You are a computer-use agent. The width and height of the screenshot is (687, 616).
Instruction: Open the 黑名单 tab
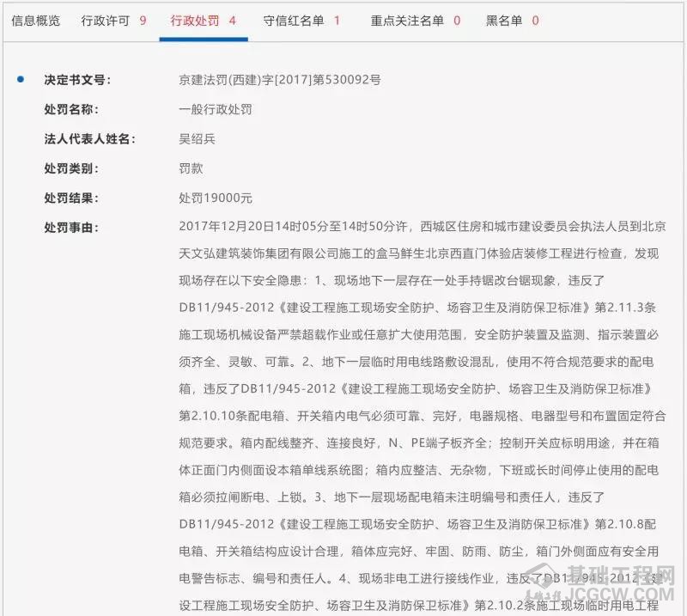pos(512,21)
